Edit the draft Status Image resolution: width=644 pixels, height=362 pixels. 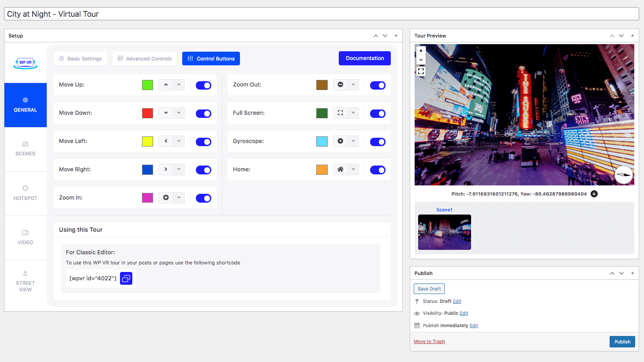pyautogui.click(x=457, y=302)
